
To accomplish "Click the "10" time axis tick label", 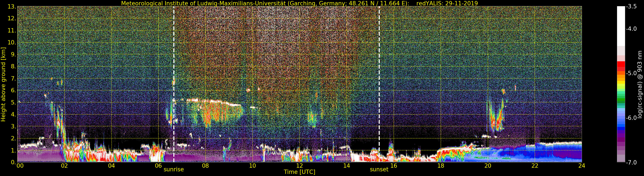I will pos(252,166).
